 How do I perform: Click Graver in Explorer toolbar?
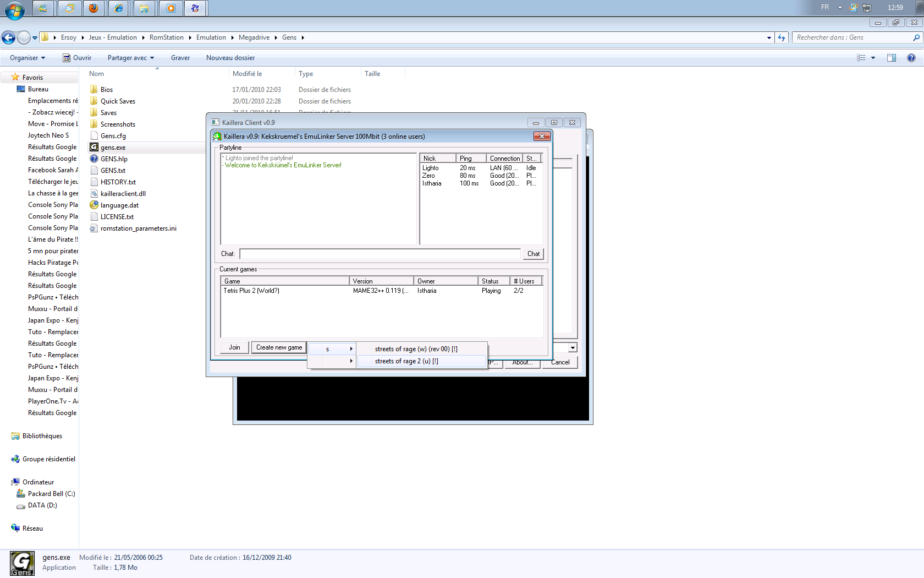point(180,58)
